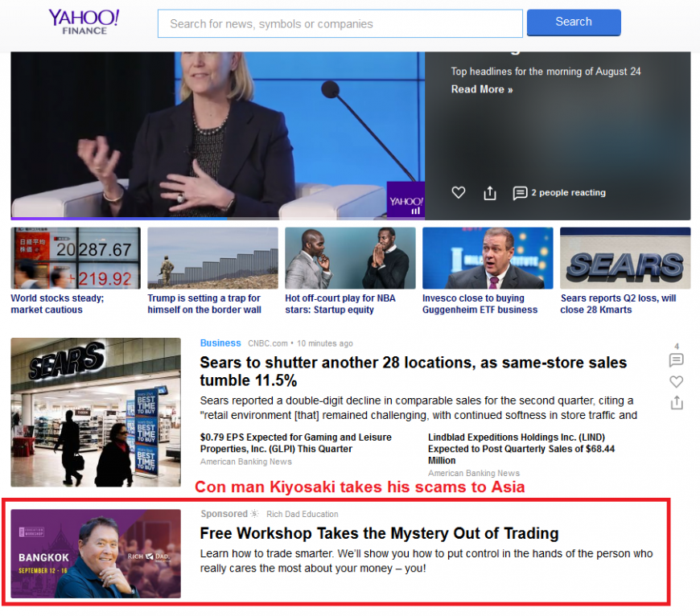Open the NBA stars startup equity story
The image size is (700, 616).
(x=340, y=304)
